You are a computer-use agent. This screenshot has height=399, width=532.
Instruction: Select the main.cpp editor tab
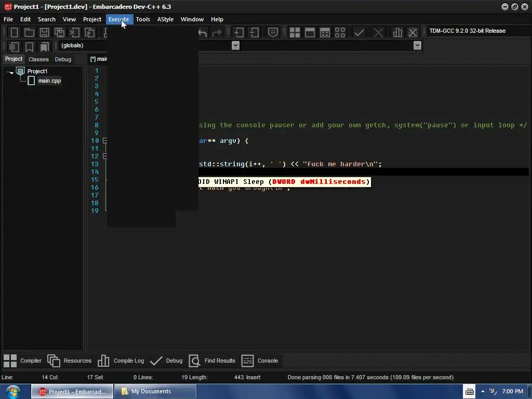[x=98, y=59]
